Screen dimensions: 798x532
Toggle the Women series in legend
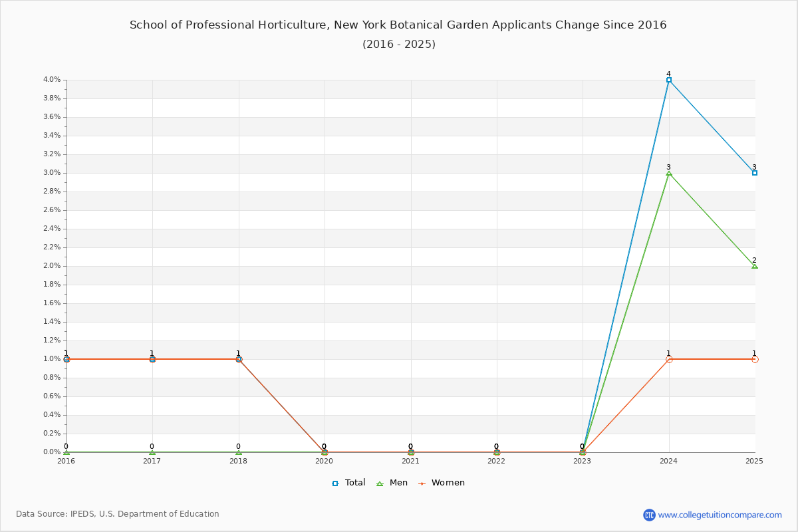(x=441, y=483)
